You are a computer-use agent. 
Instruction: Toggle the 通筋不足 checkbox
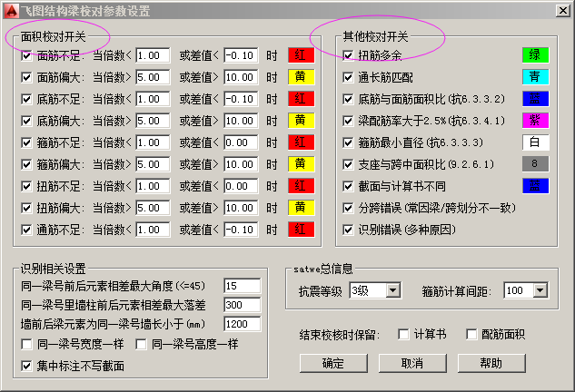(x=26, y=230)
